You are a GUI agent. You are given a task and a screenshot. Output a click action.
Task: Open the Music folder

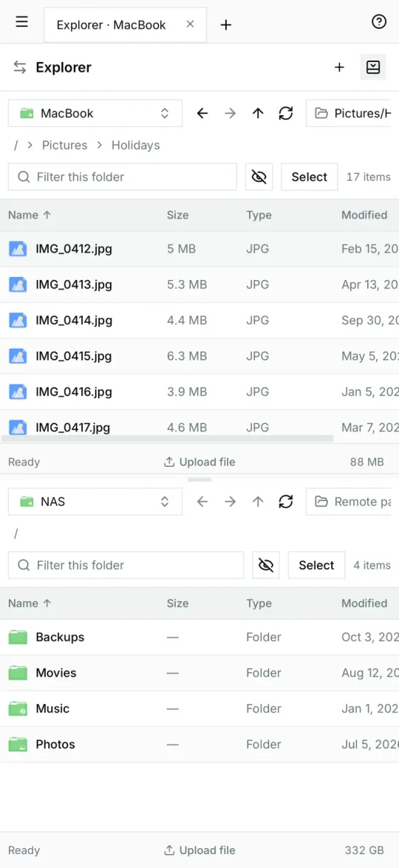point(199,708)
